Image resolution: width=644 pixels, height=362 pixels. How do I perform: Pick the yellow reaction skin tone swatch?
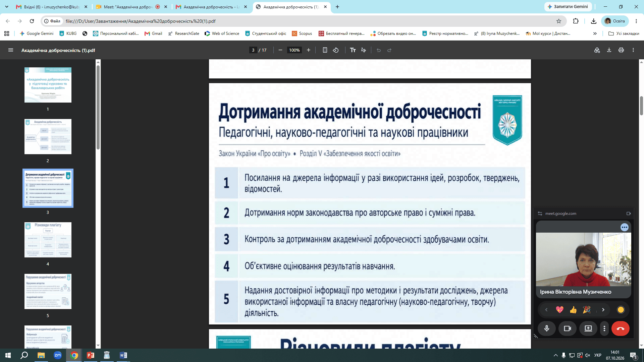(621, 310)
